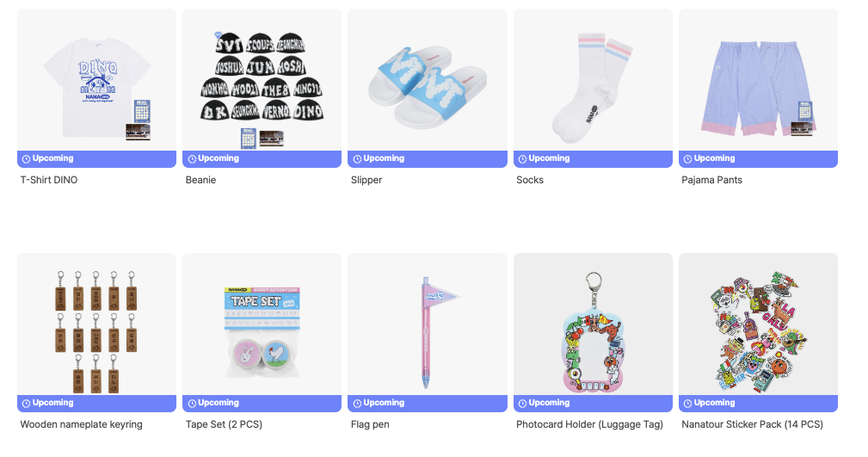
Task: Click the Photocard Holder (Luggage Tag) title
Action: click(589, 424)
